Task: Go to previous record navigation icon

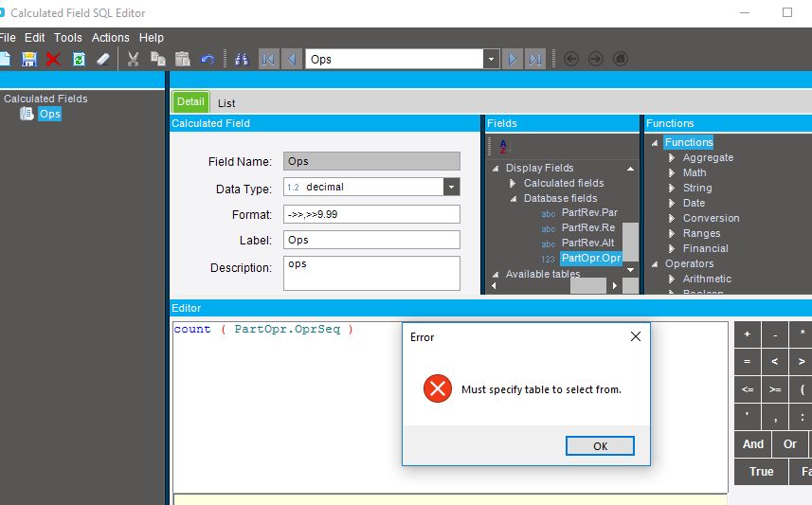Action: pyautogui.click(x=292, y=59)
